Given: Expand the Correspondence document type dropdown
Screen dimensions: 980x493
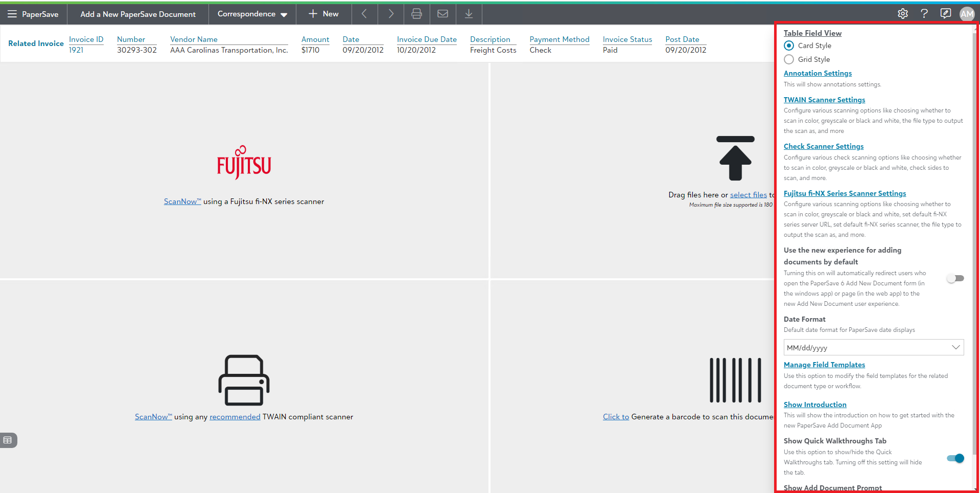Looking at the screenshot, I should pos(252,14).
